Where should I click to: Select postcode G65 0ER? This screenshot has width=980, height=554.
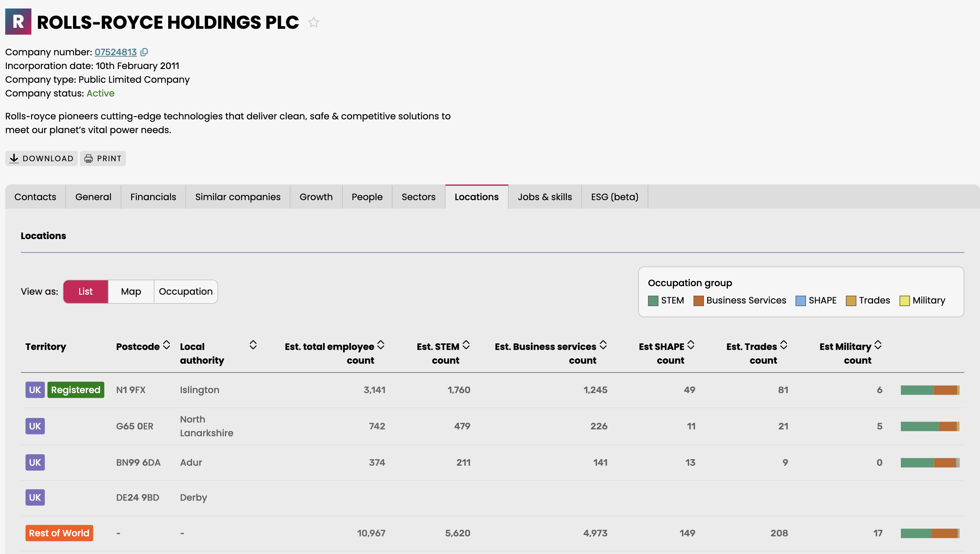pos(135,426)
